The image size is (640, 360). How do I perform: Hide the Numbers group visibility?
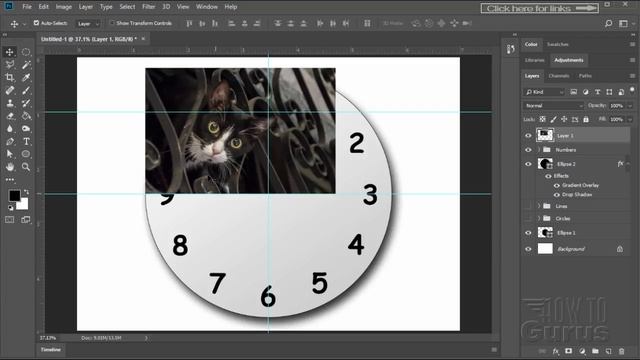(x=528, y=150)
